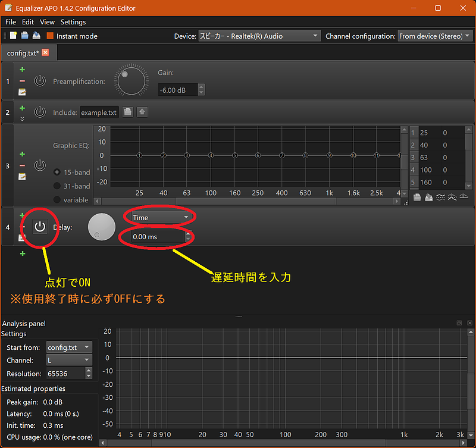This screenshot has height=448, width=476.
Task: Open the Device dropdown
Action: tap(259, 36)
